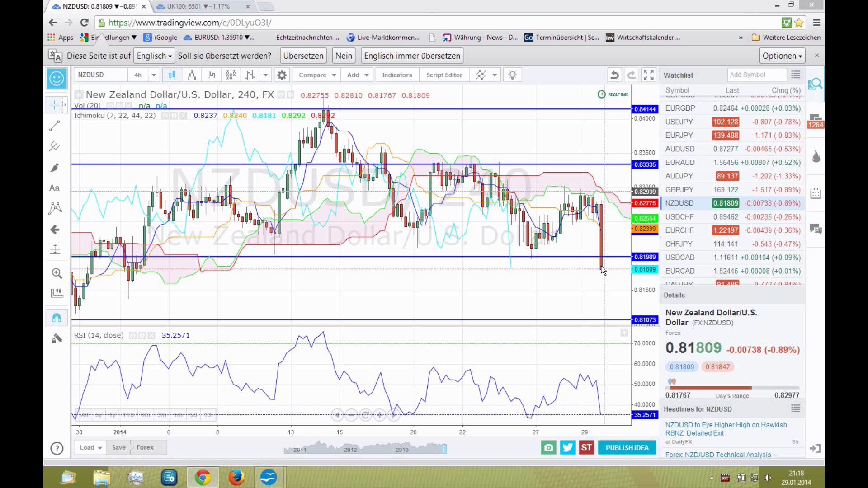The image size is (868, 488).
Task: Click the Publish Idea button
Action: coord(627,447)
